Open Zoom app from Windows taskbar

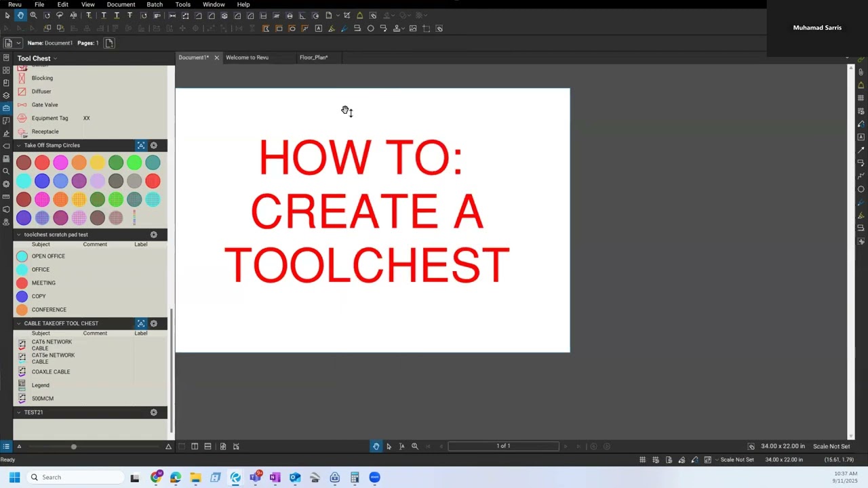pos(374,477)
